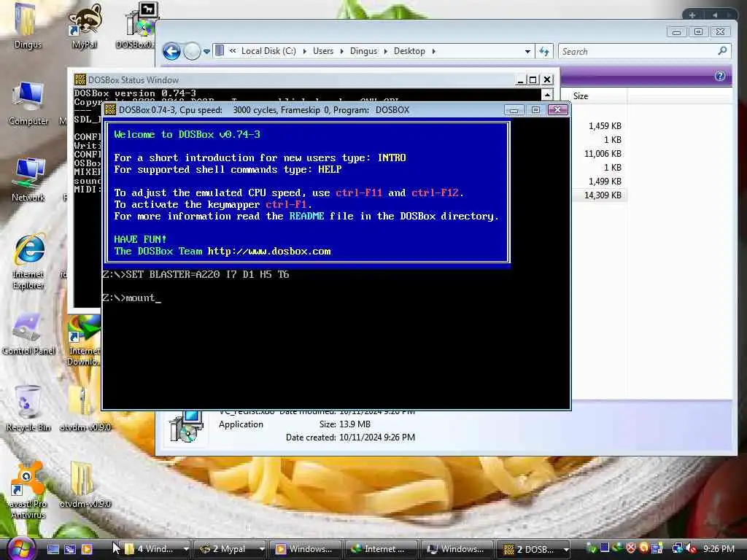The image size is (747, 560).
Task: Click the taskbar clock showing 9:26 PM
Action: [719, 549]
